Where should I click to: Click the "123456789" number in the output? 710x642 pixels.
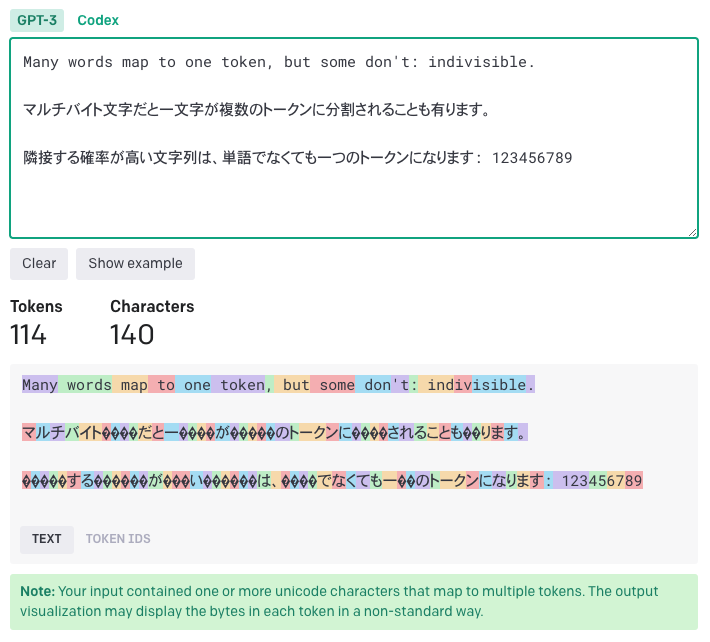(x=602, y=481)
